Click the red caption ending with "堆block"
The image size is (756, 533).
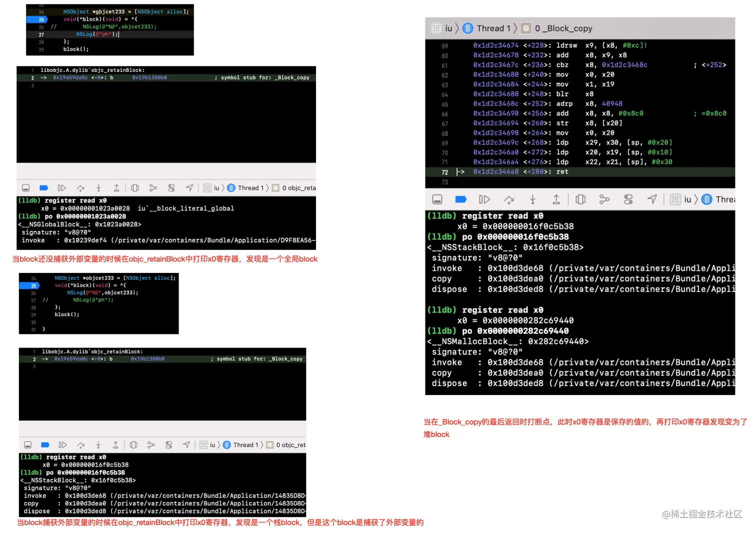click(x=585, y=428)
